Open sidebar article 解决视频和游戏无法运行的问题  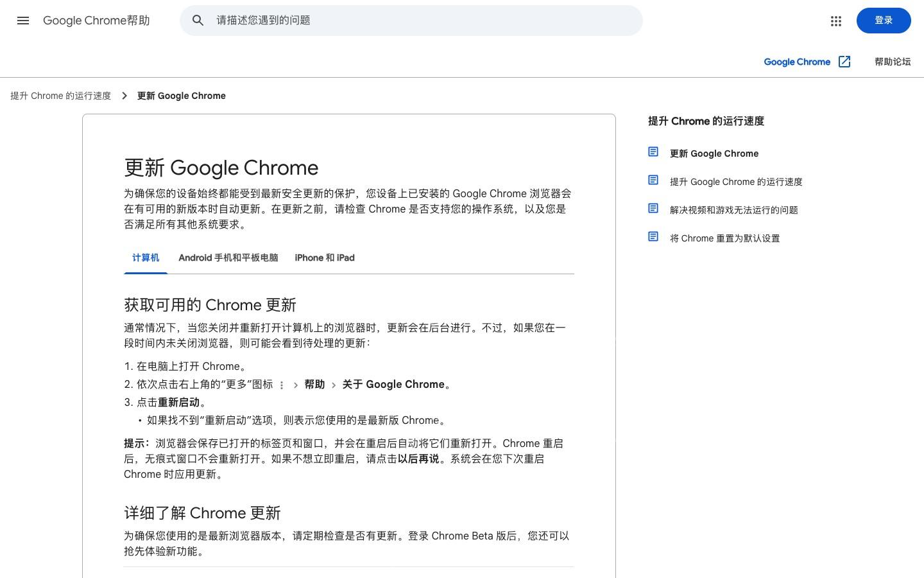coord(734,210)
